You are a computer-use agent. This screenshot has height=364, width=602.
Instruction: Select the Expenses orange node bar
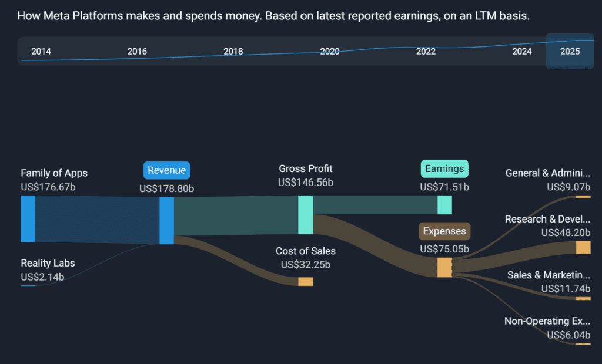tap(444, 268)
